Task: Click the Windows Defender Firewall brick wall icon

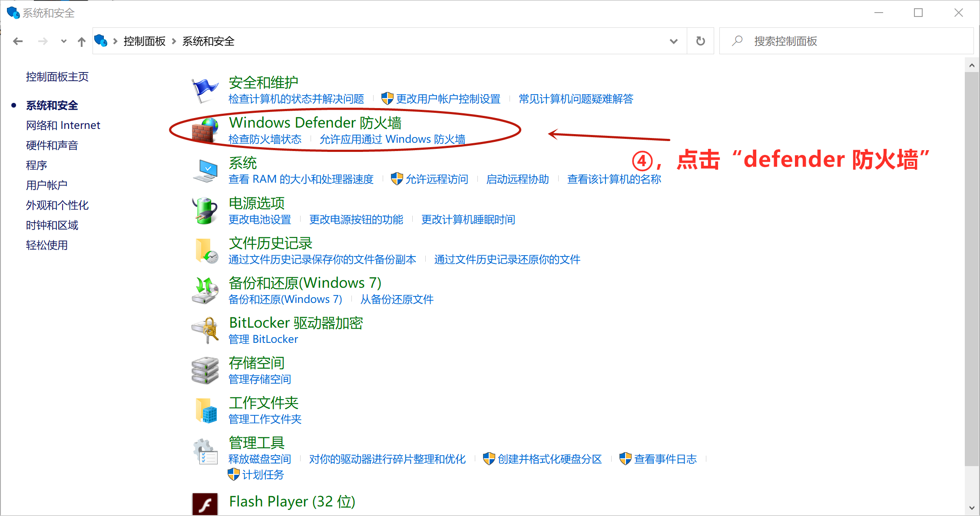Action: 205,131
